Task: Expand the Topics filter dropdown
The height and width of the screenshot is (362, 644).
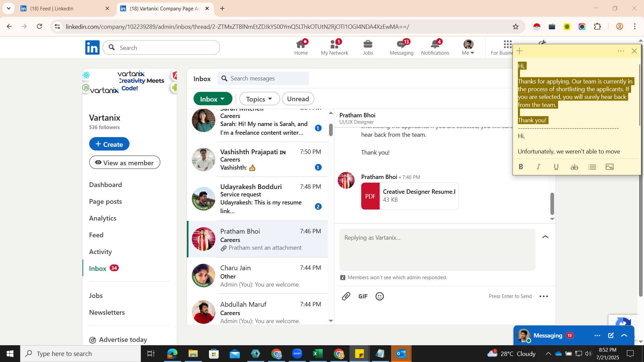Action: (259, 99)
